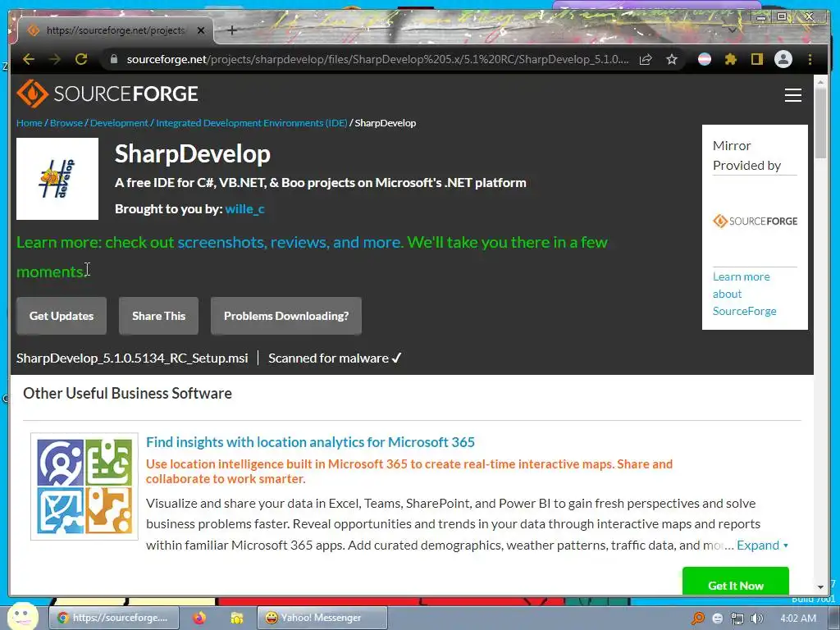The height and width of the screenshot is (630, 840).
Task: Click the 4:02 AM taskbar clock
Action: [798, 619]
